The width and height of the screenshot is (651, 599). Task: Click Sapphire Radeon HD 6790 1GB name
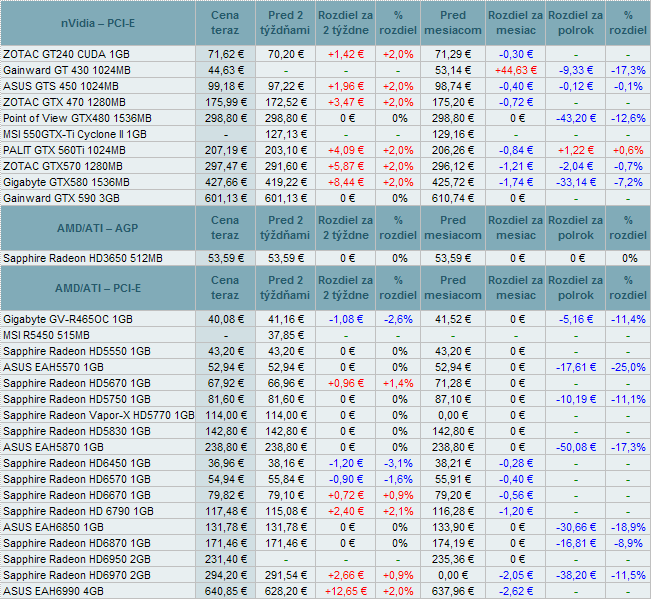click(x=78, y=511)
